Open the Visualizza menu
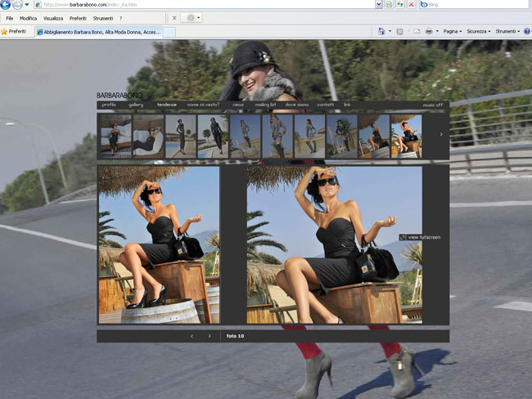This screenshot has height=399, width=532. pos(53,18)
